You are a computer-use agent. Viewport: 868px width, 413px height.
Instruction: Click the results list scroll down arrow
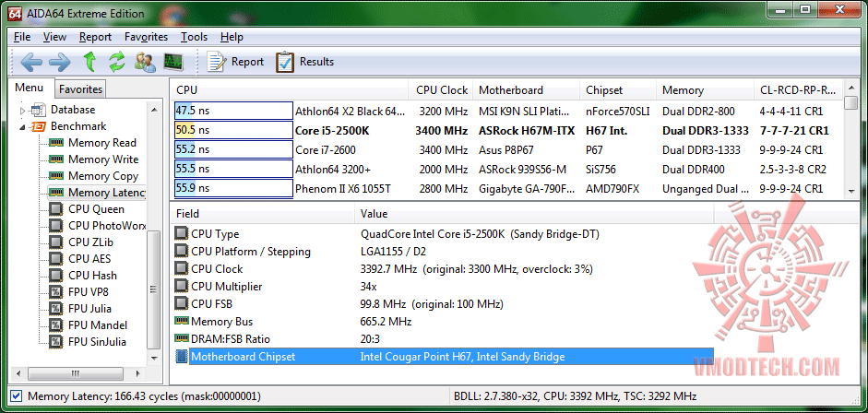850,192
